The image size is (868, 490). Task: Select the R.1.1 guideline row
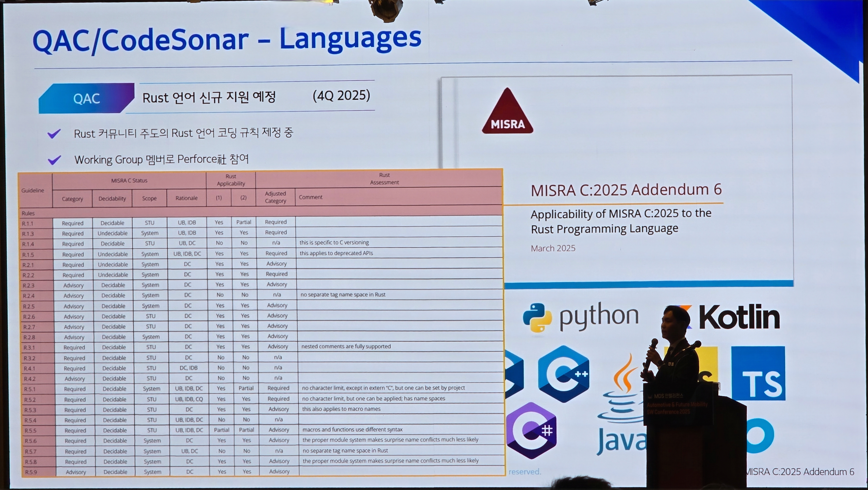28,224
